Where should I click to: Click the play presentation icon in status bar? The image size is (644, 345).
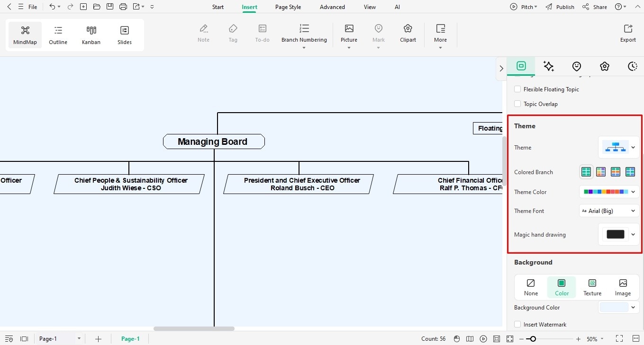pyautogui.click(x=483, y=339)
